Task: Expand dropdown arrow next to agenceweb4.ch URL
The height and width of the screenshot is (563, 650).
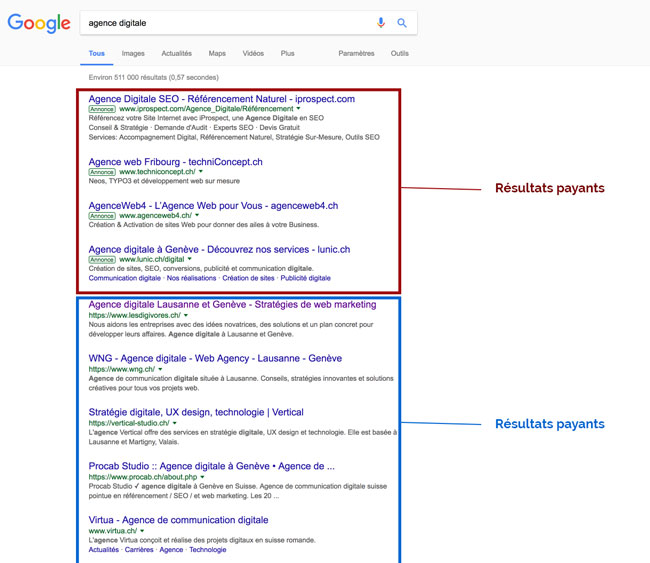Action: pyautogui.click(x=197, y=215)
